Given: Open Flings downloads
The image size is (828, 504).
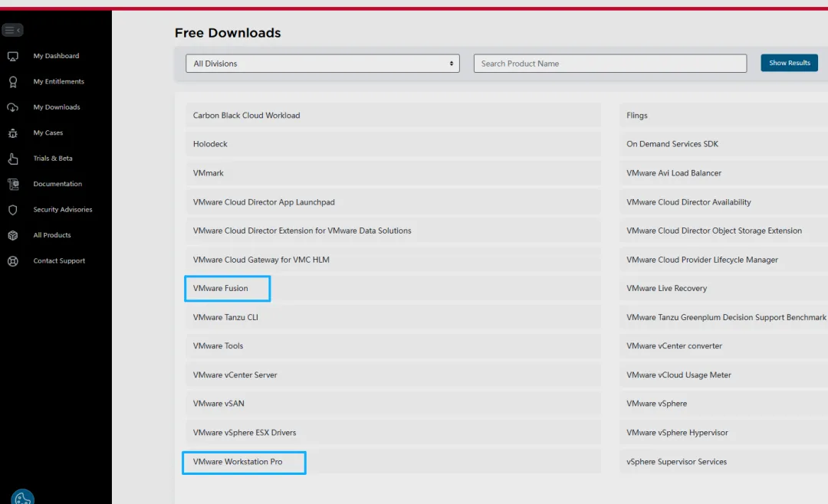Looking at the screenshot, I should click(x=724, y=115).
